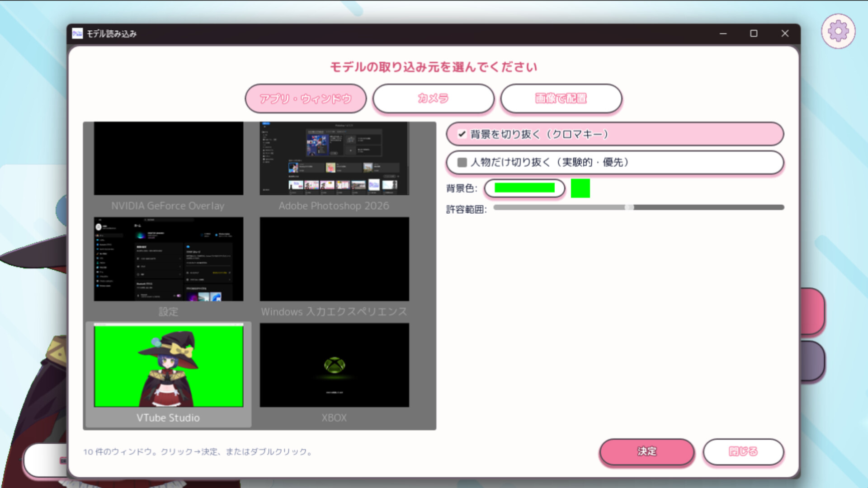
Task: Click the 閉じる button
Action: pyautogui.click(x=743, y=451)
